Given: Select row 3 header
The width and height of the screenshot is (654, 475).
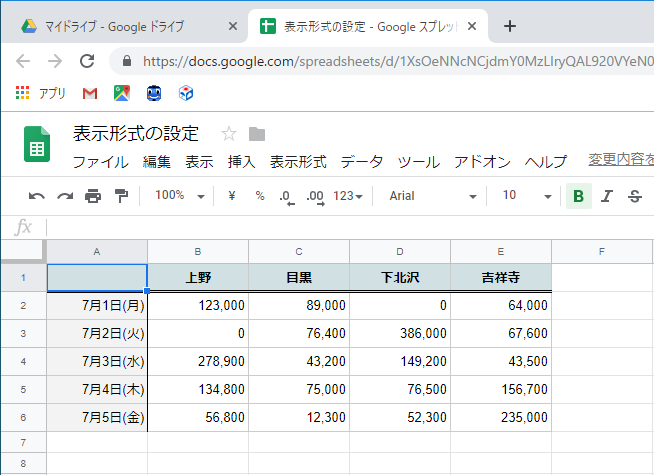Looking at the screenshot, I should [23, 334].
